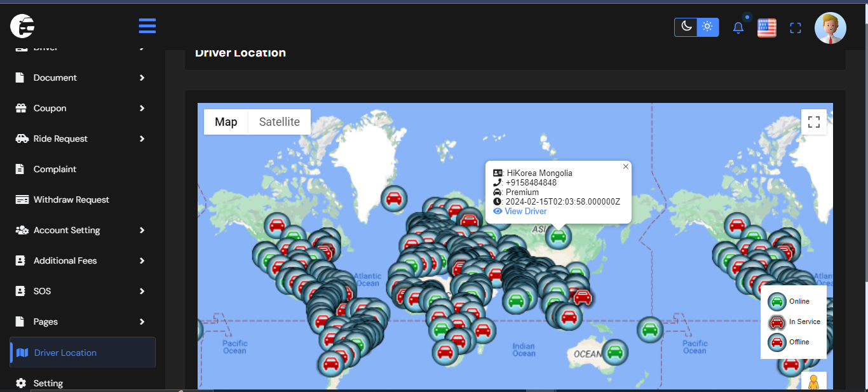Select the Map view tab
Viewport: 868px width, 392px height.
226,122
